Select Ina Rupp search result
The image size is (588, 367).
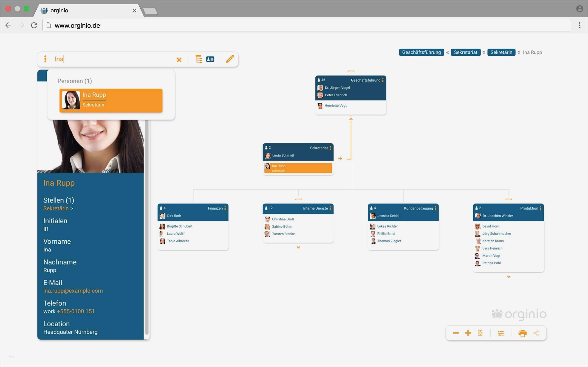111,100
